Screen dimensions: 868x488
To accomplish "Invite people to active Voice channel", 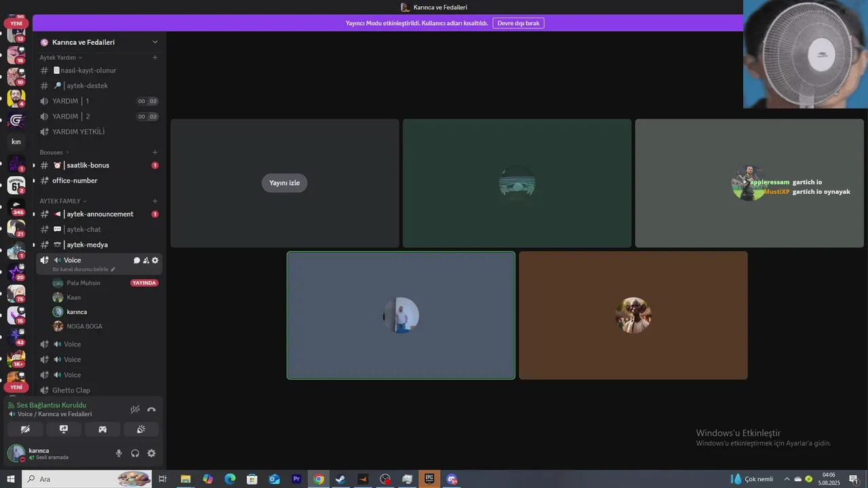I will [x=146, y=260].
